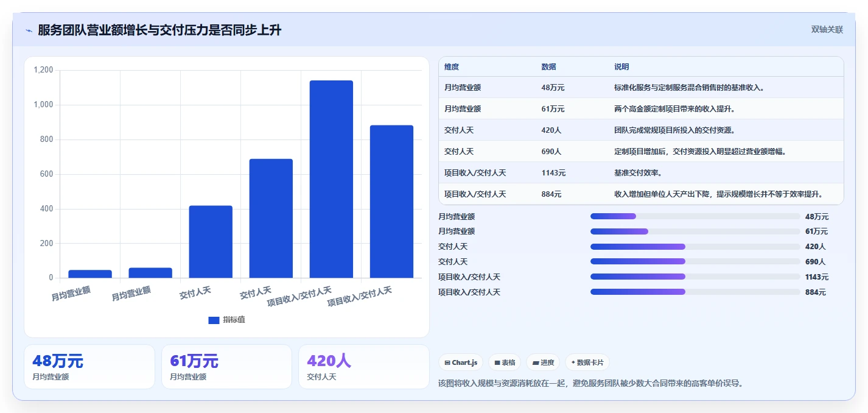Select the Chart.js chip
Image resolution: width=868 pixels, height=413 pixels.
[461, 362]
